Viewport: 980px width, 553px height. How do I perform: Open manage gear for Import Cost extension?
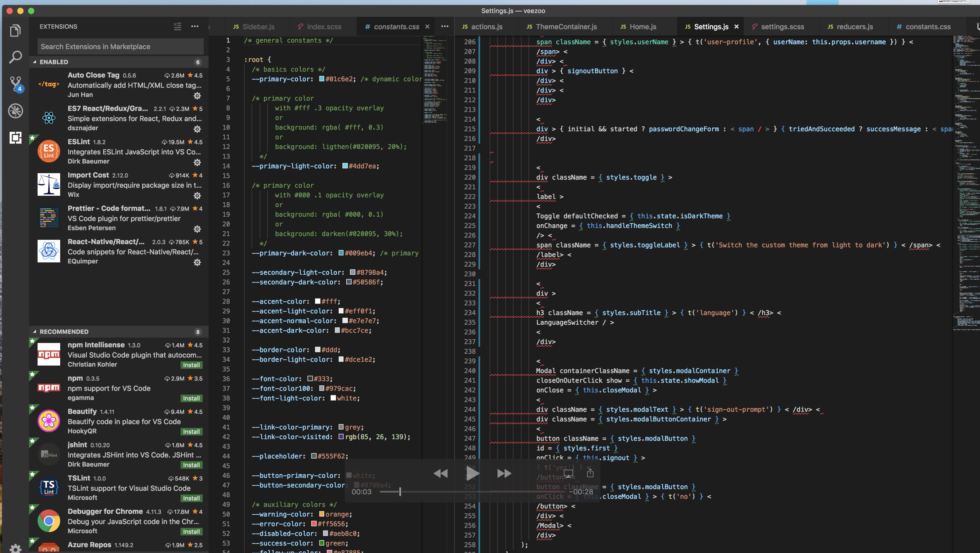197,196
